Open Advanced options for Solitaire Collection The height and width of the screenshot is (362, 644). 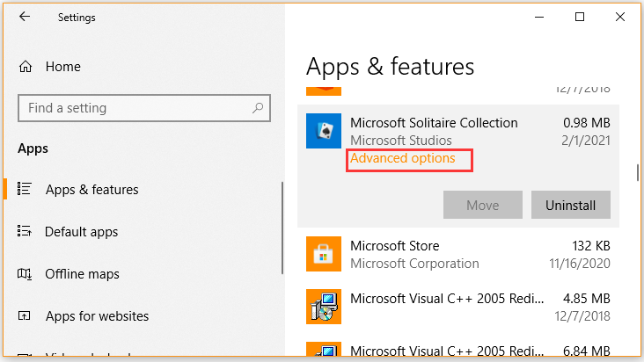403,159
